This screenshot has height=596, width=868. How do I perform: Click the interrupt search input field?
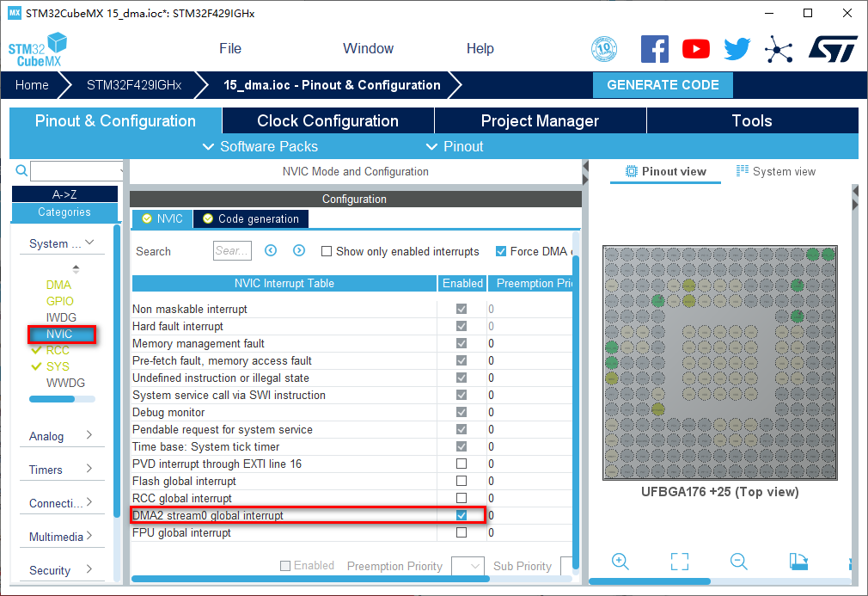coord(232,251)
